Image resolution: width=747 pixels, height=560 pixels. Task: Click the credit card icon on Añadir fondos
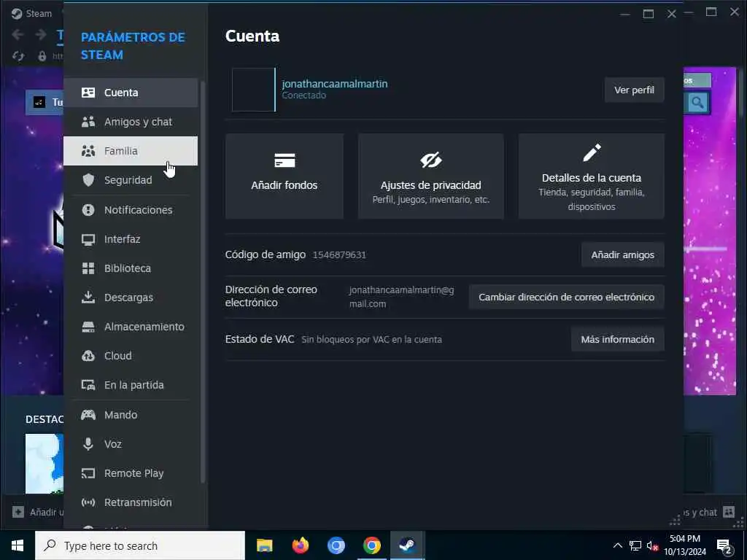285,160
